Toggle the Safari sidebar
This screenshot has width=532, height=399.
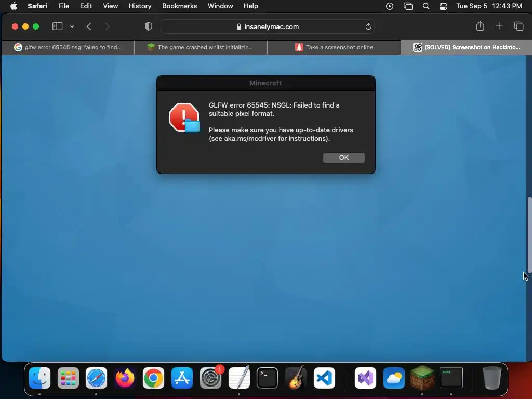[x=57, y=26]
